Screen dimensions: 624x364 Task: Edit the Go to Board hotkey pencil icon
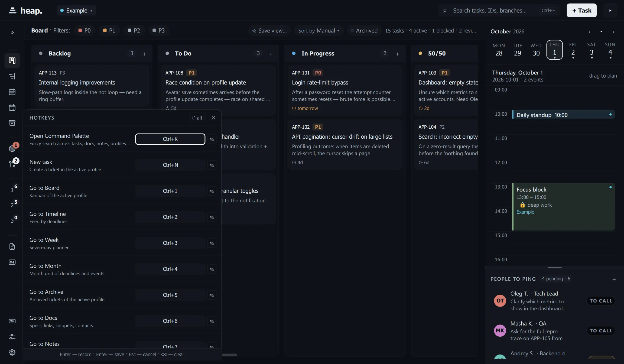coord(212,191)
